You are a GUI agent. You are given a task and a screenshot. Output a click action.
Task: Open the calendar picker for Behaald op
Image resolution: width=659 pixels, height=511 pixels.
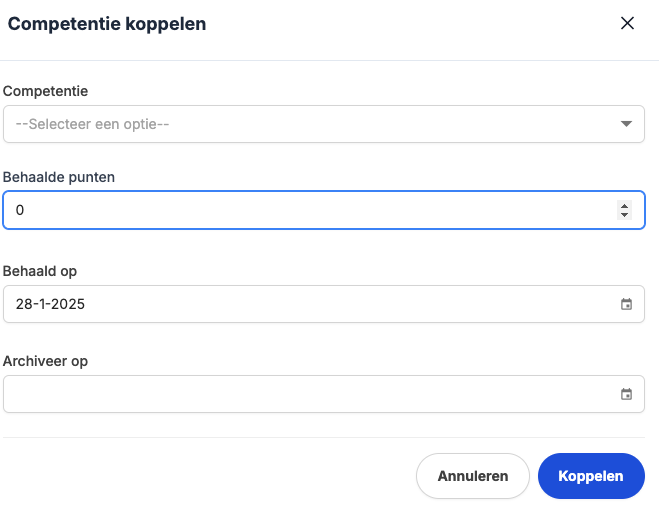point(626,304)
